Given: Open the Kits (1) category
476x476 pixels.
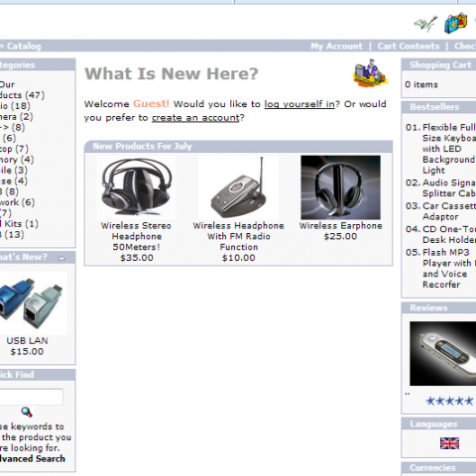Looking at the screenshot, I should [19, 224].
